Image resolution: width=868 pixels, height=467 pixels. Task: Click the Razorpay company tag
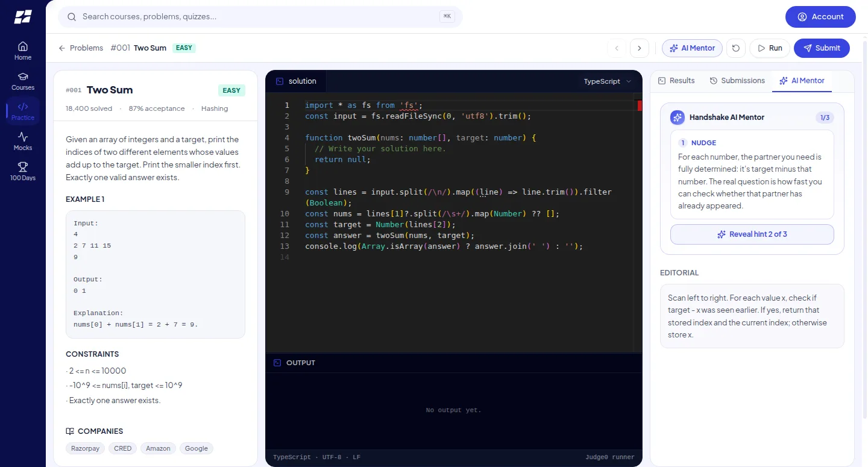[85, 448]
